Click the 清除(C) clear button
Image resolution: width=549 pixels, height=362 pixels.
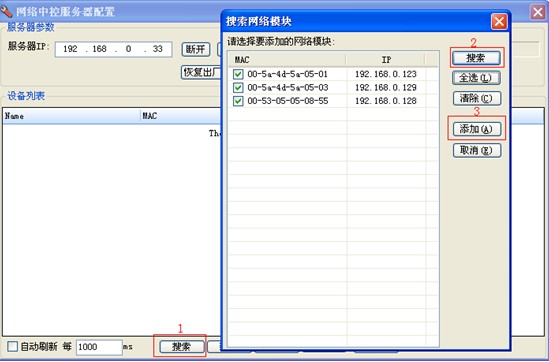[x=477, y=98]
